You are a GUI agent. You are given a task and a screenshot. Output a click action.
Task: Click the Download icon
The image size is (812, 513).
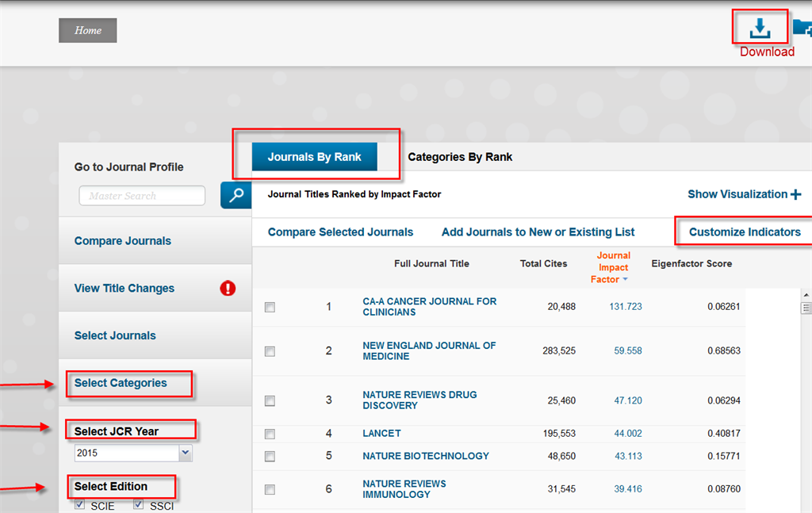point(760,28)
